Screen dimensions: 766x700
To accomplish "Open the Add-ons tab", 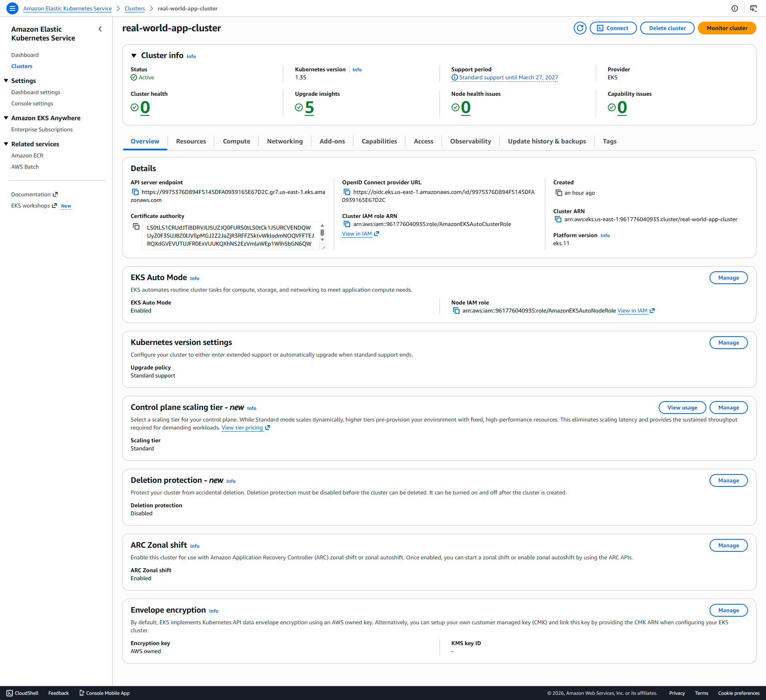I will [x=332, y=141].
